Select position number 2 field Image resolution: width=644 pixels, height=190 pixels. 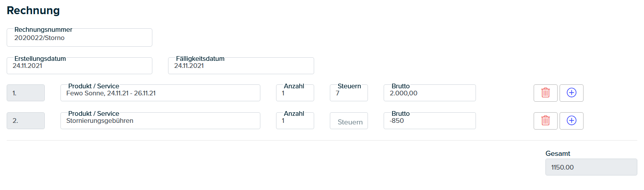26,121
